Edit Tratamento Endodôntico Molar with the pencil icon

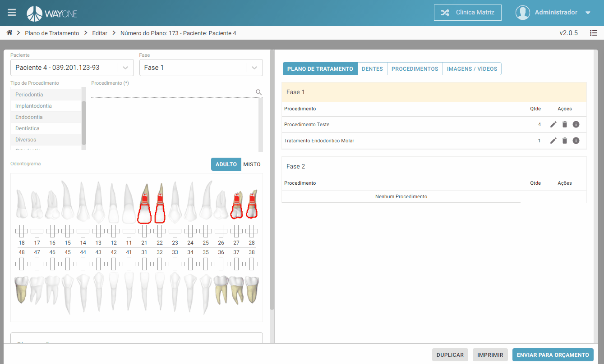553,141
